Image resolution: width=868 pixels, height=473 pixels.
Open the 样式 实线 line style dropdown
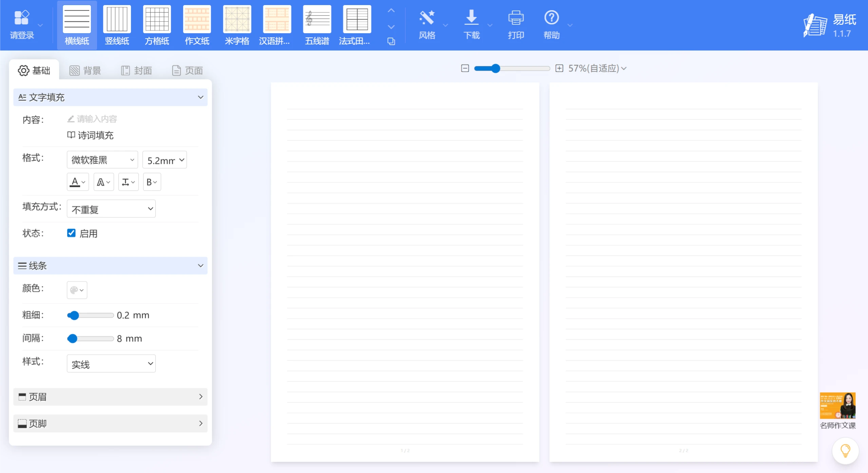(111, 364)
